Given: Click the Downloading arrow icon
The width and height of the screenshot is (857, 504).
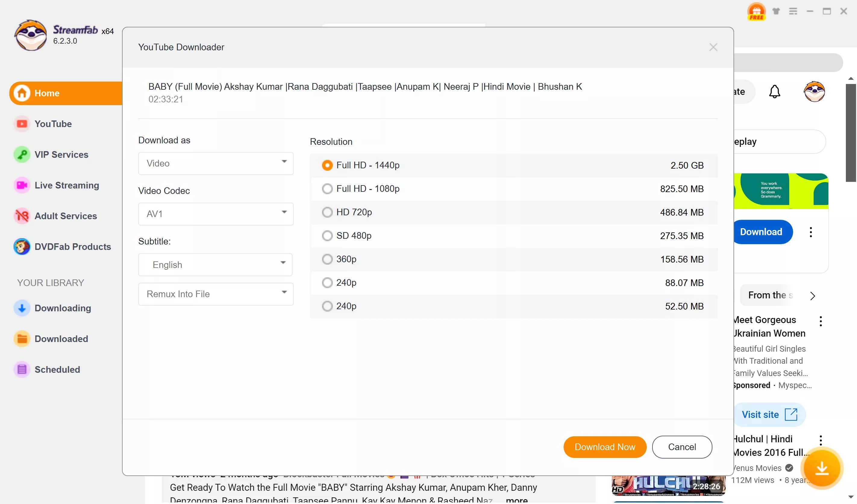Looking at the screenshot, I should (22, 308).
